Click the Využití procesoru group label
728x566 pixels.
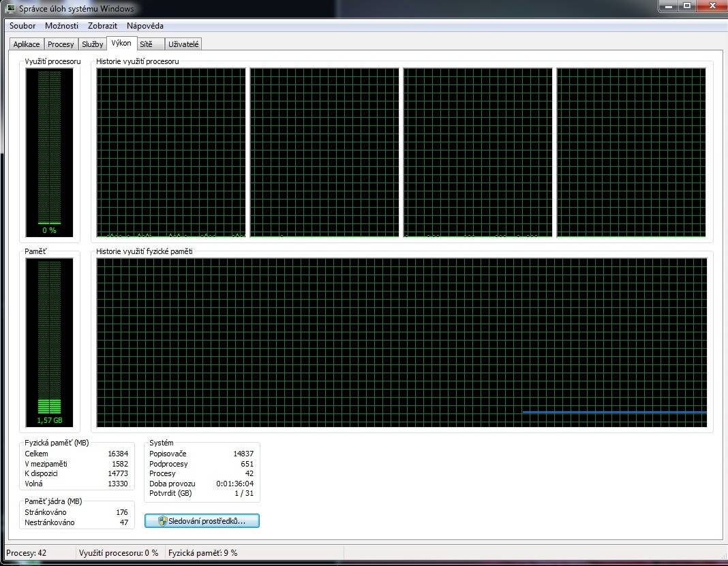click(x=52, y=61)
